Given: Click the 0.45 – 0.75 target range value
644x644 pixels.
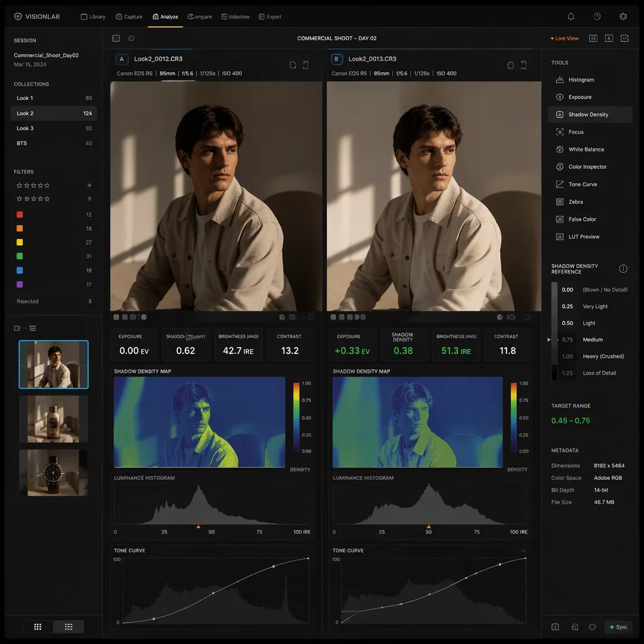Looking at the screenshot, I should pos(570,421).
